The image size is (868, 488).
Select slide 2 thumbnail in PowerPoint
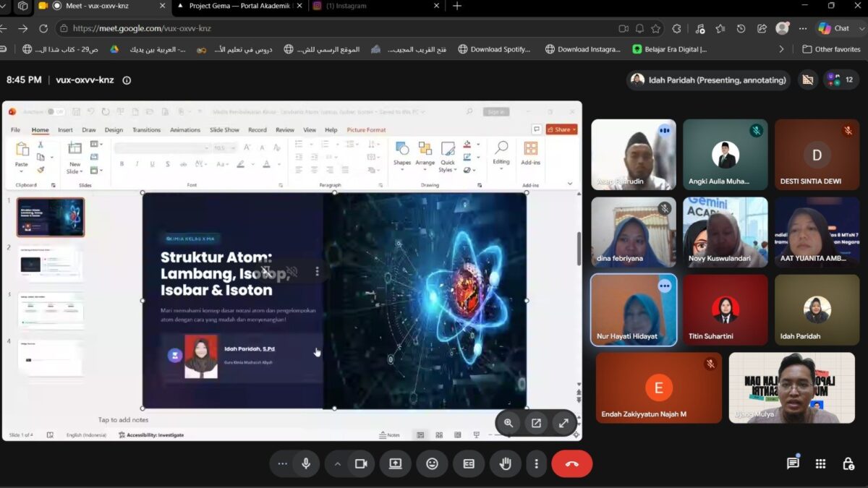pyautogui.click(x=51, y=264)
